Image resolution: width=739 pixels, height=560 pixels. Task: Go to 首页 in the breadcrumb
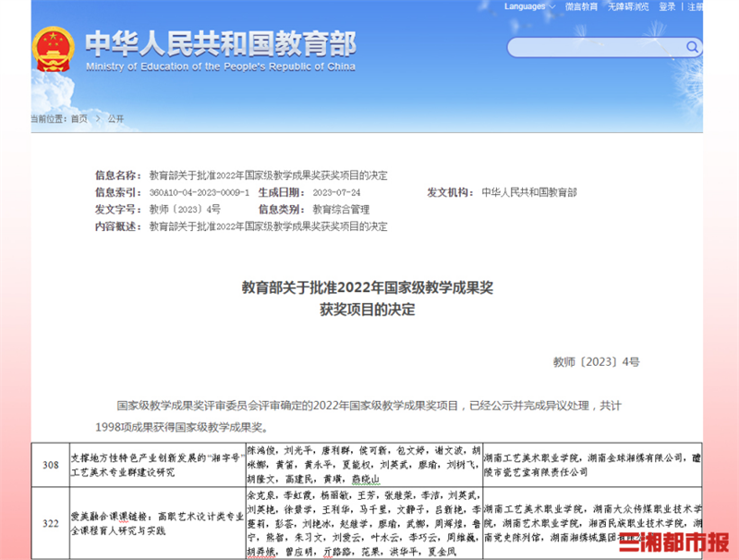pos(79,119)
